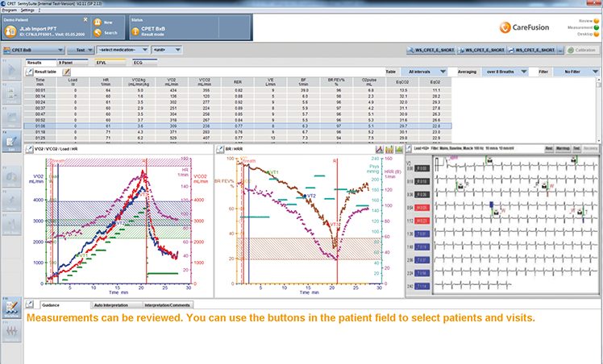Click the V'O2/V'CO2/Load/HR graph settings icon

tap(29, 149)
